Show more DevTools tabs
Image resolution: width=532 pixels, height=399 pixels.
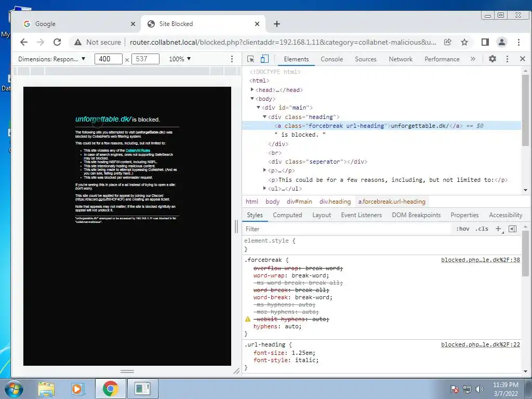point(473,59)
